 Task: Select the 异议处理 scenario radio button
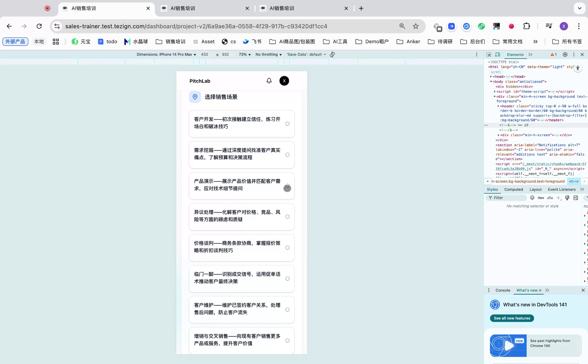pyautogui.click(x=288, y=217)
